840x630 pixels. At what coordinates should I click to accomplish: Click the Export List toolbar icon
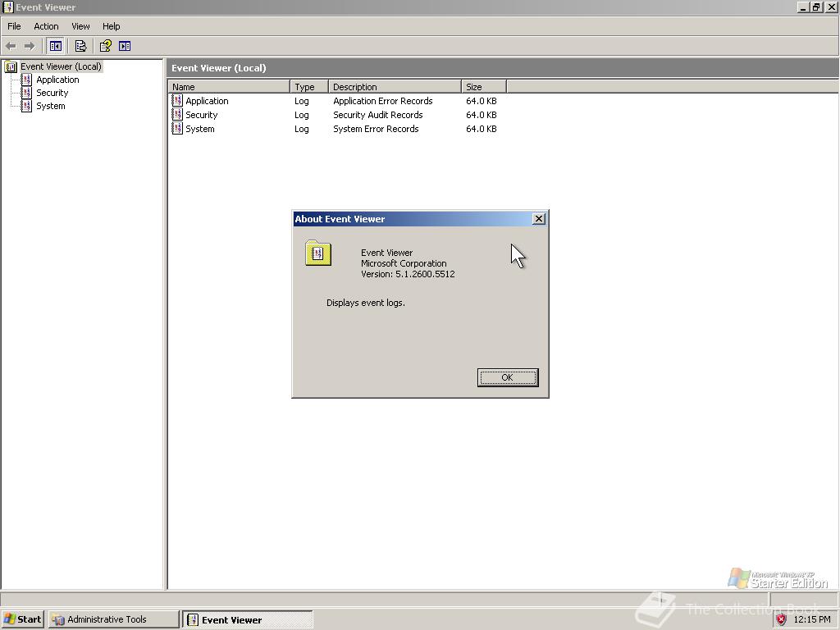tap(80, 46)
